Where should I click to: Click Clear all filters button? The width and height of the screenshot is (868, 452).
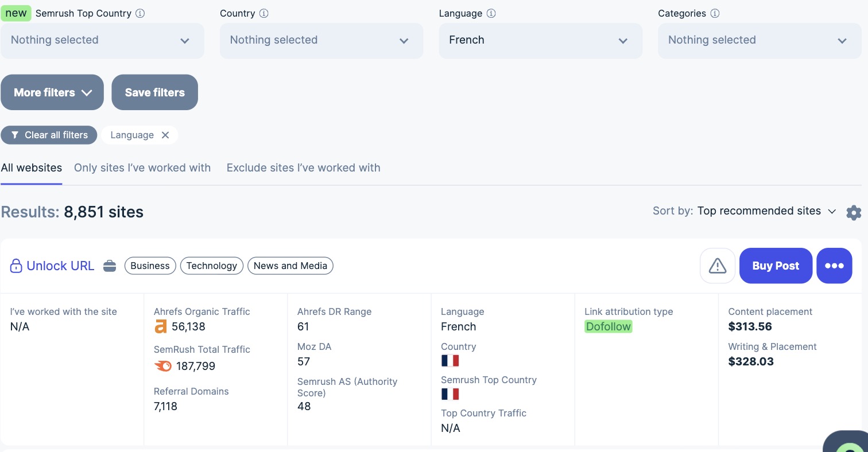pyautogui.click(x=49, y=135)
